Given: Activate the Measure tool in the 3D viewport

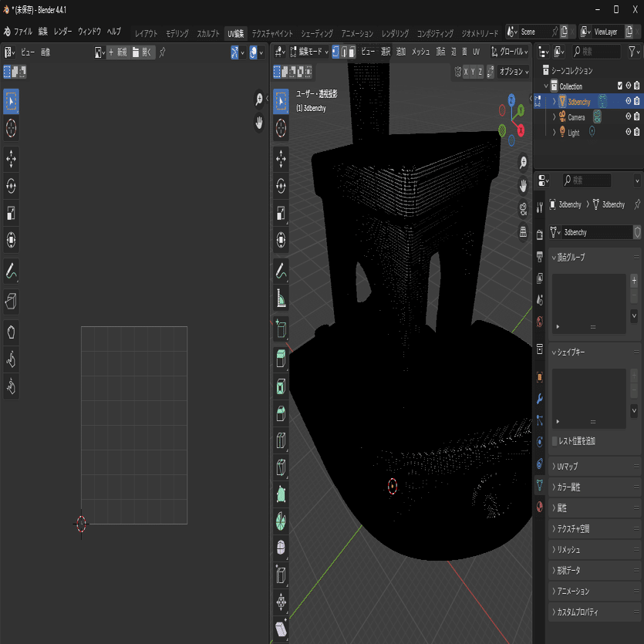Looking at the screenshot, I should pyautogui.click(x=282, y=298).
